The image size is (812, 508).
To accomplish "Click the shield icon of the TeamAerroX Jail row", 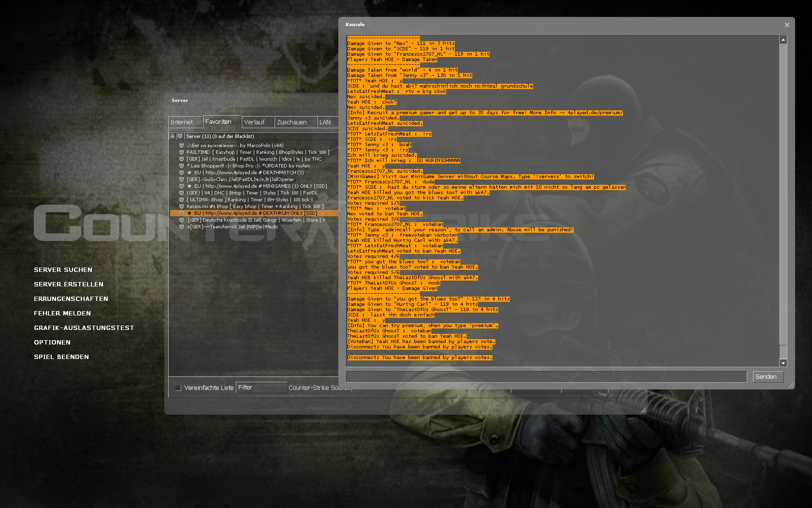I will 181,226.
